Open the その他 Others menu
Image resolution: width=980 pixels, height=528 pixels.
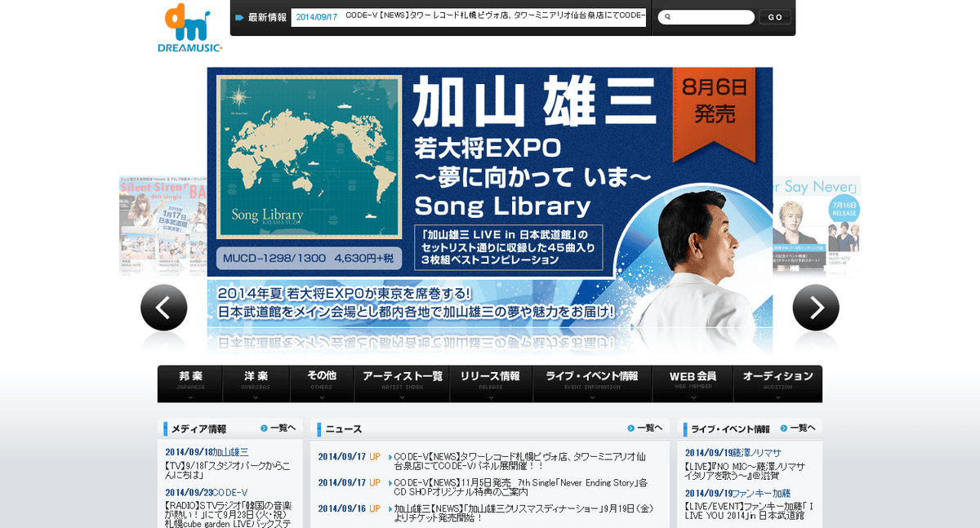(322, 384)
